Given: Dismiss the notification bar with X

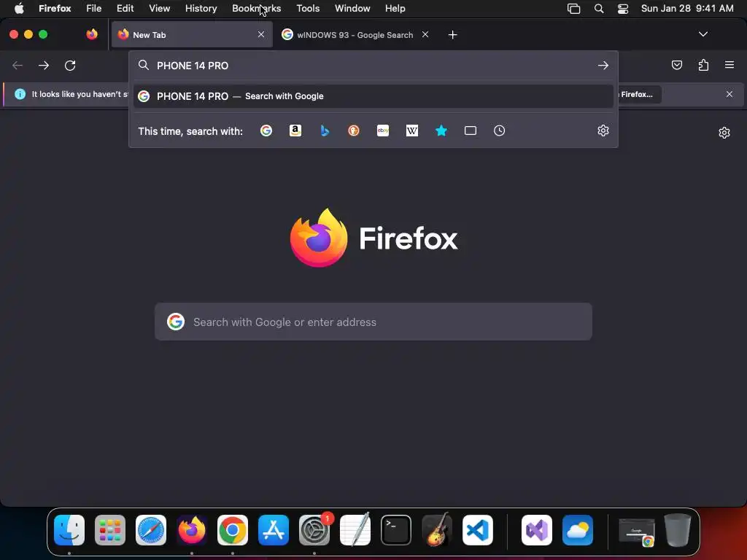Looking at the screenshot, I should point(729,94).
